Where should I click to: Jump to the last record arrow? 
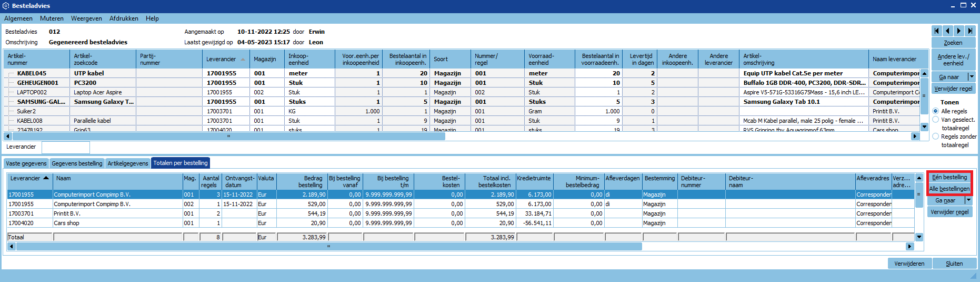(x=970, y=31)
